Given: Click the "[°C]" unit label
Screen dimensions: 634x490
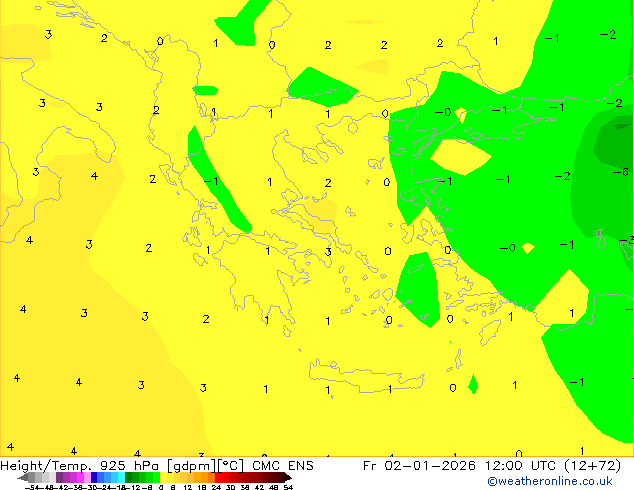Looking at the screenshot, I should pyautogui.click(x=231, y=466).
